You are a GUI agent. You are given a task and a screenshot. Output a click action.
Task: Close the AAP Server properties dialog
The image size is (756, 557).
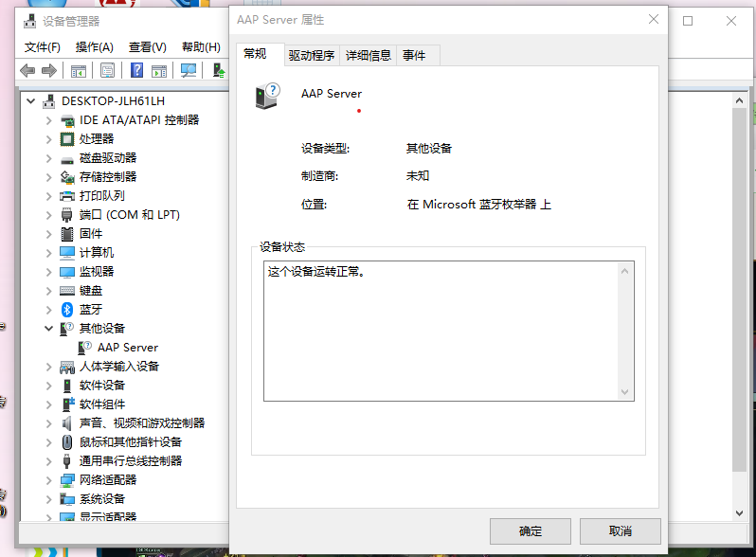pos(654,19)
